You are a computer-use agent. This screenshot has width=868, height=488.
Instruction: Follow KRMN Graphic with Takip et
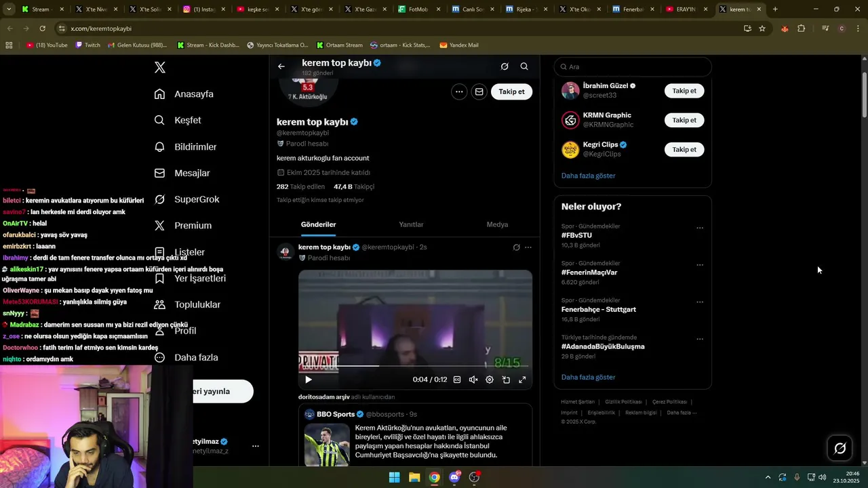[x=684, y=120]
